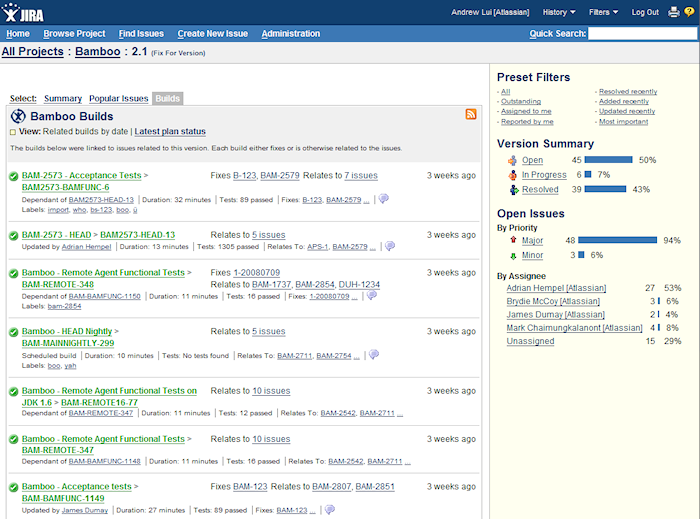Select the Builds tab

[x=167, y=98]
